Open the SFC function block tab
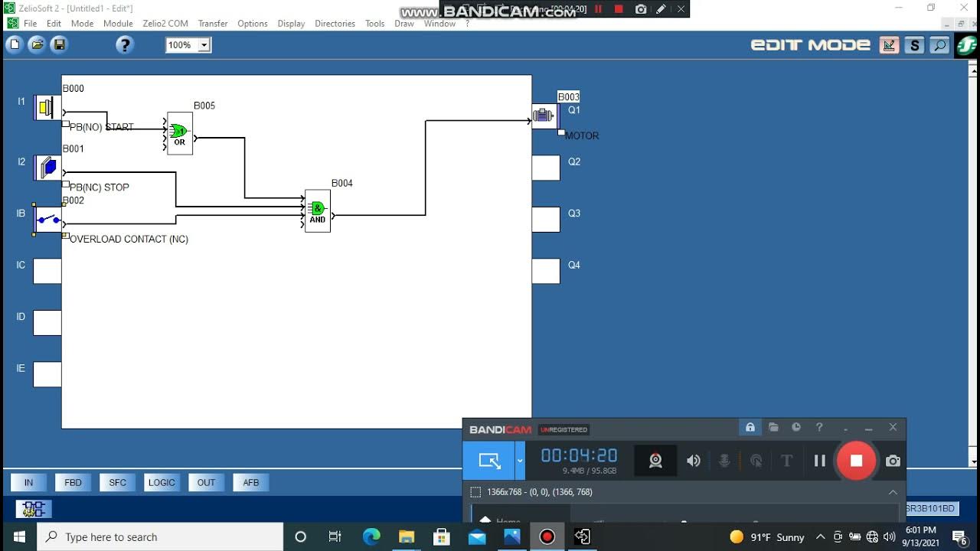This screenshot has width=980, height=551. 117,482
